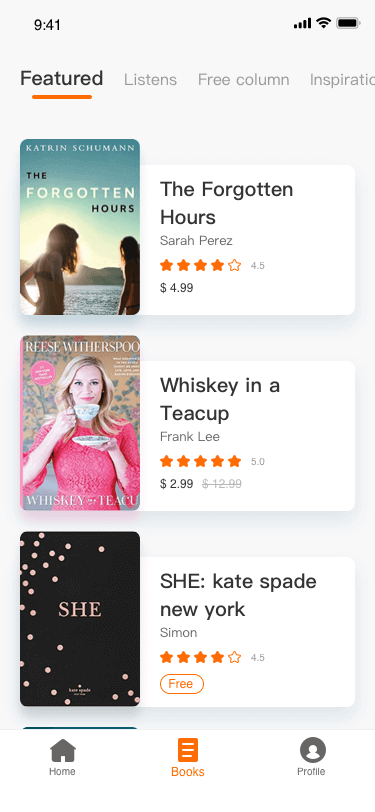Switch to the Listens tab

[150, 80]
